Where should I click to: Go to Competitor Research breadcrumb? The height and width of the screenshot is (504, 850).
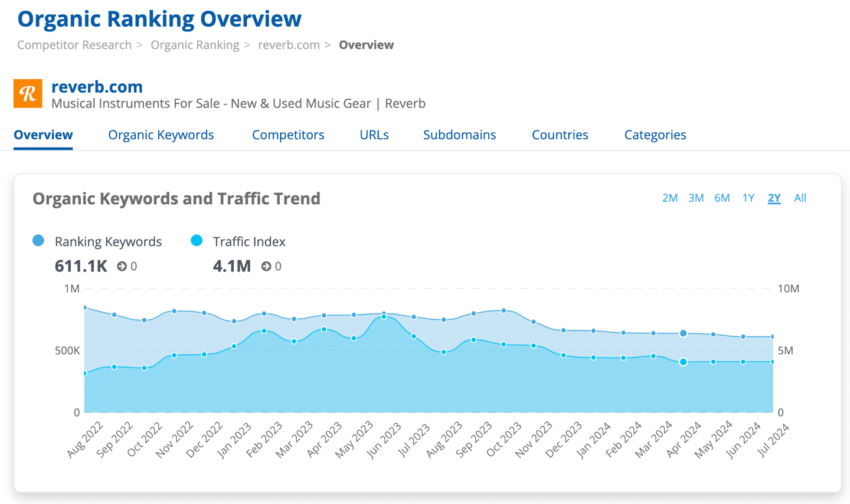pos(74,45)
